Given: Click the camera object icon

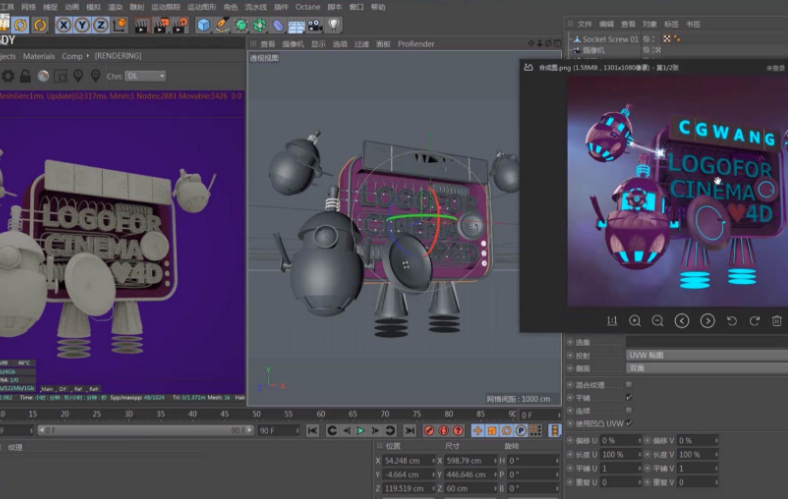Looking at the screenshot, I should (x=315, y=24).
